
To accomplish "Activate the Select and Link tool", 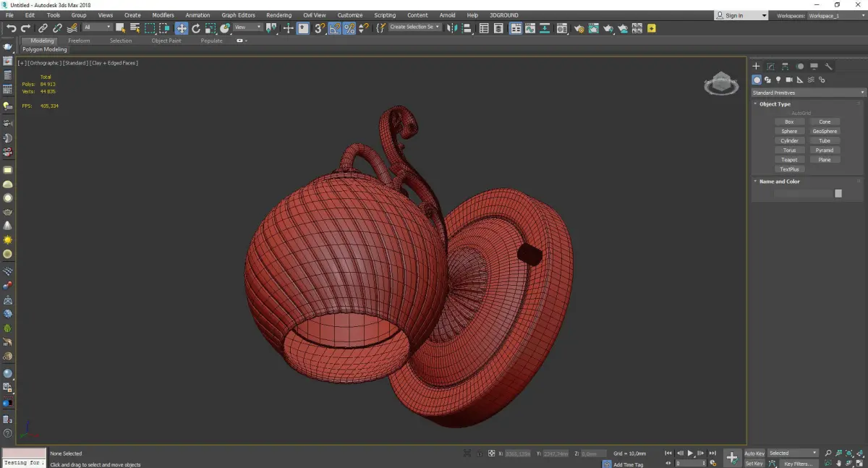I will point(43,28).
